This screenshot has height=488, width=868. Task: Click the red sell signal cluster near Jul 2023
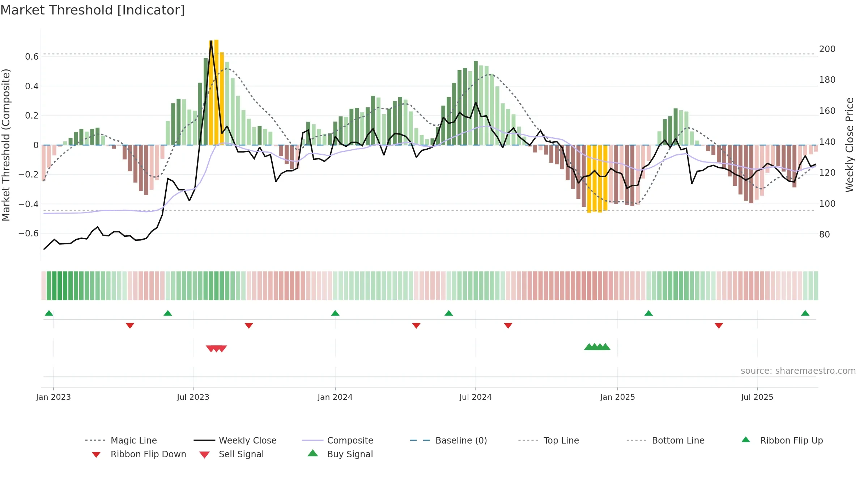[x=216, y=349]
